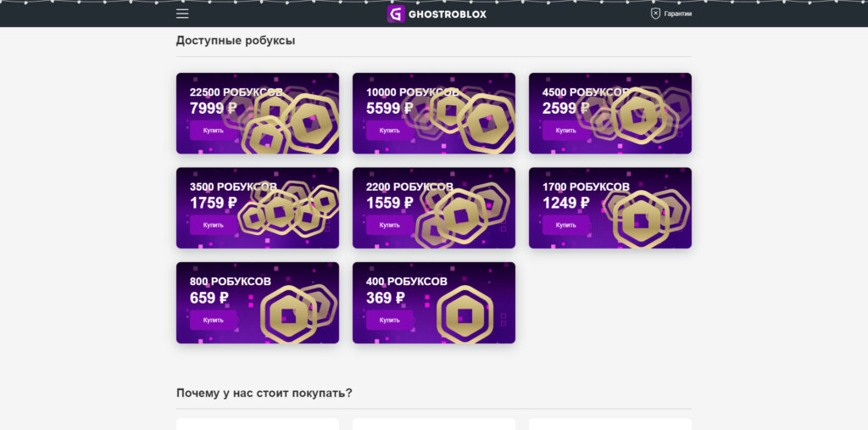Click the 2200 РОБУКСОВ title
The width and height of the screenshot is (868, 430).
point(409,187)
